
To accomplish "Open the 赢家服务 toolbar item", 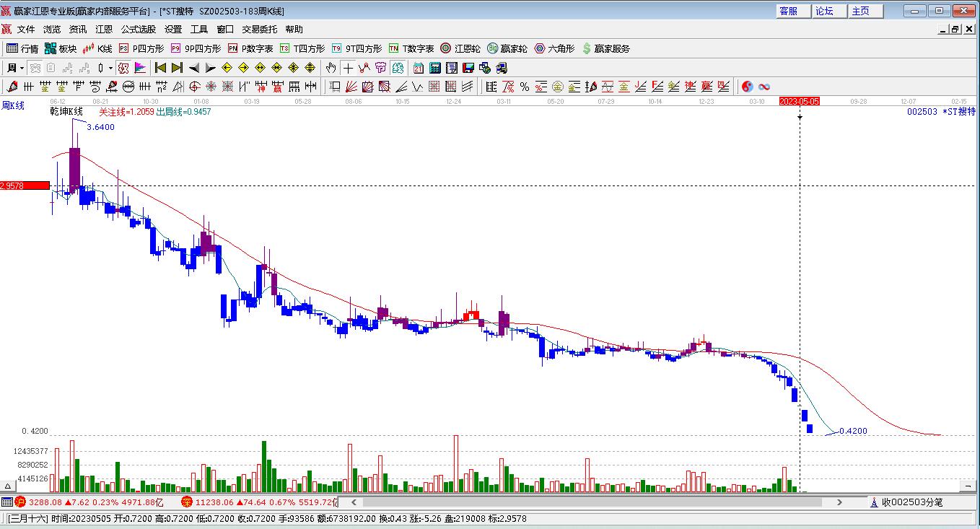I will (x=605, y=48).
